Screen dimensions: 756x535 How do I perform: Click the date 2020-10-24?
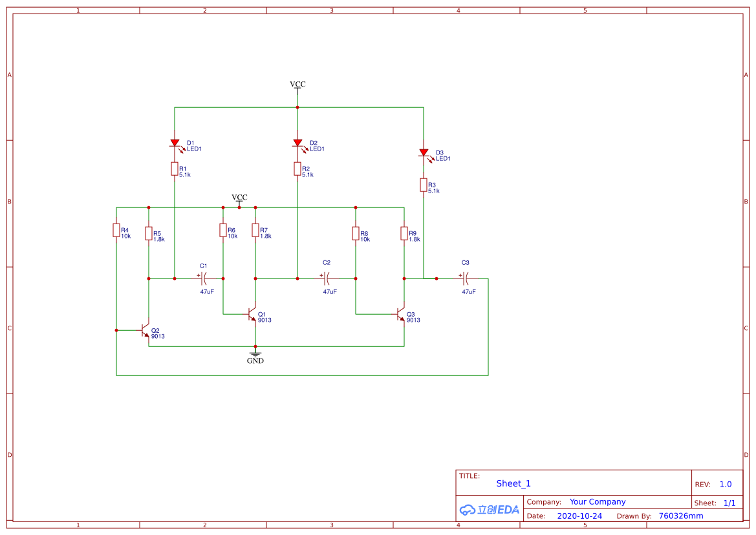pyautogui.click(x=579, y=516)
